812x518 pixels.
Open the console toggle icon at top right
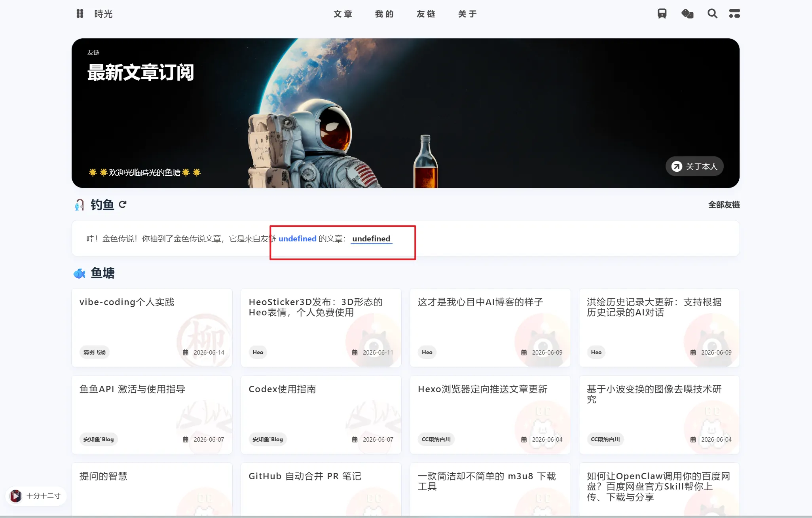tap(734, 14)
